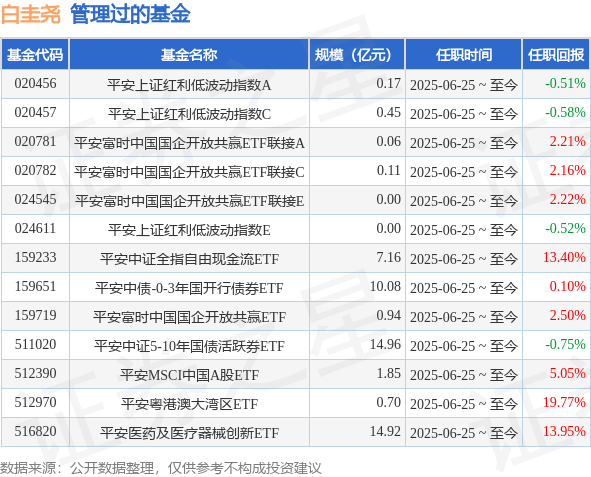Viewport: 591px width, 477px height.
Task: Click the 数据来源 footer note
Action: pos(161,468)
